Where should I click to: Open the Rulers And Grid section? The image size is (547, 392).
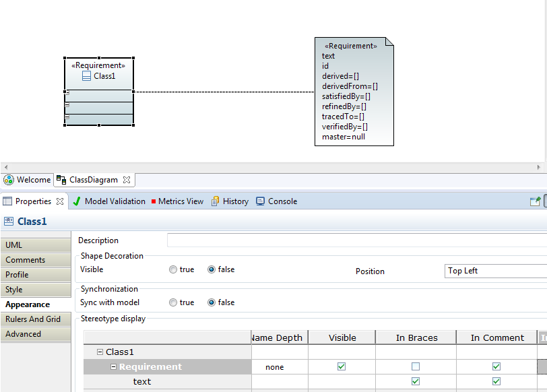point(36,319)
